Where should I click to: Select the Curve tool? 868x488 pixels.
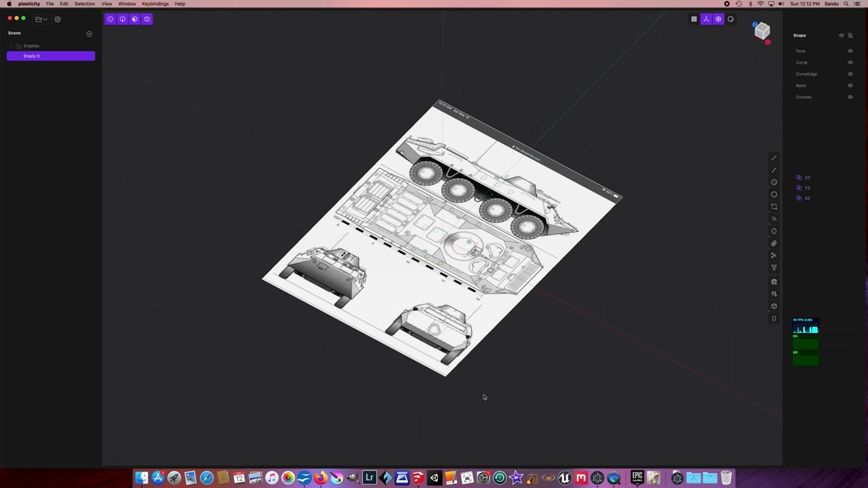[x=774, y=170]
